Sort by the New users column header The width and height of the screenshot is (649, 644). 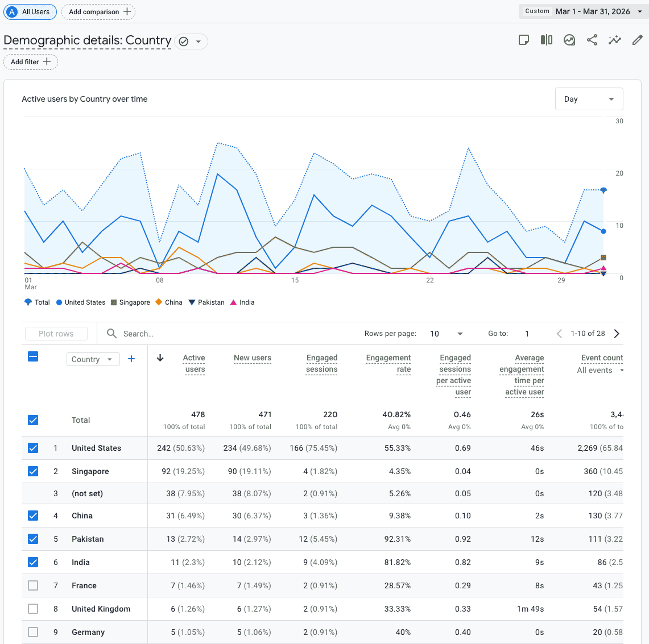[253, 358]
